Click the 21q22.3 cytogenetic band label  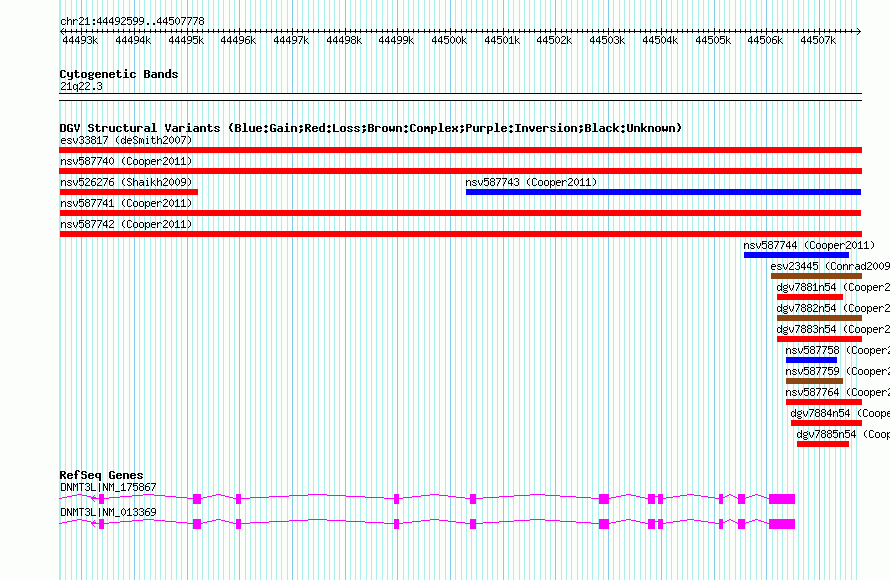81,86
